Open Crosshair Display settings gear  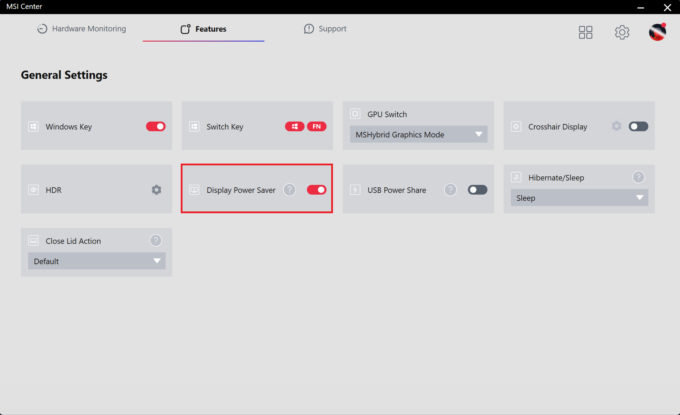pos(617,126)
